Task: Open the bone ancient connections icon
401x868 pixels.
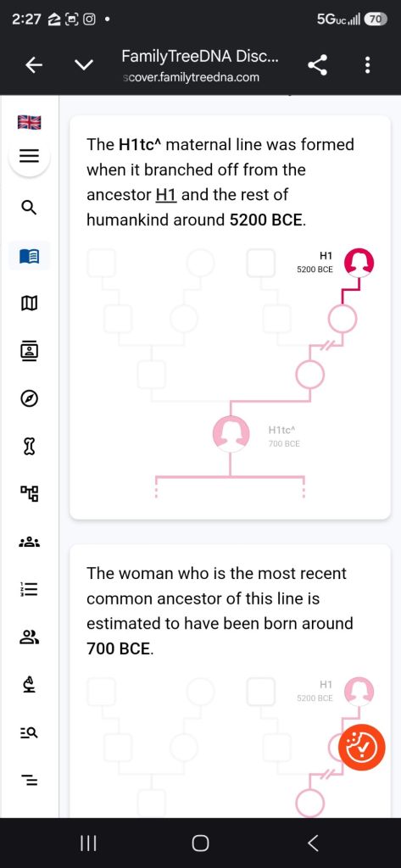Action: [x=30, y=446]
